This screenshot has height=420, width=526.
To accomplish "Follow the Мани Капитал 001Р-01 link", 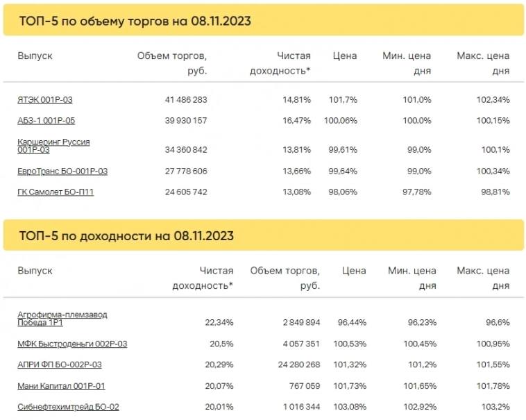I will click(61, 385).
